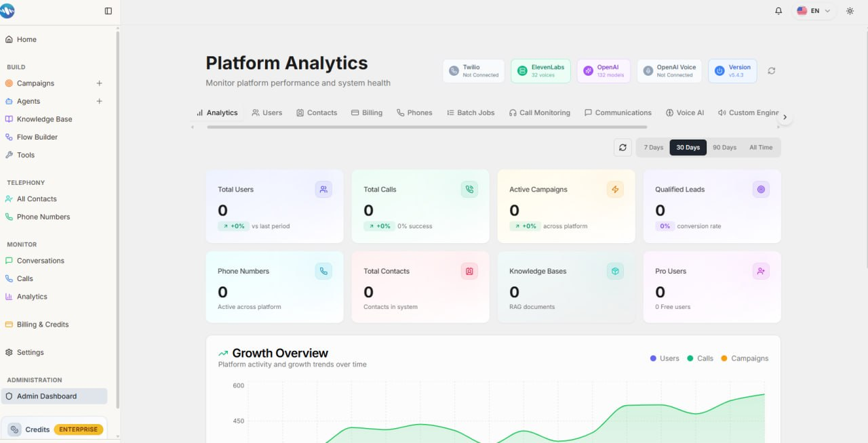Viewport: 868px width, 443px height.
Task: Click the app logo in top left
Action: [7, 11]
